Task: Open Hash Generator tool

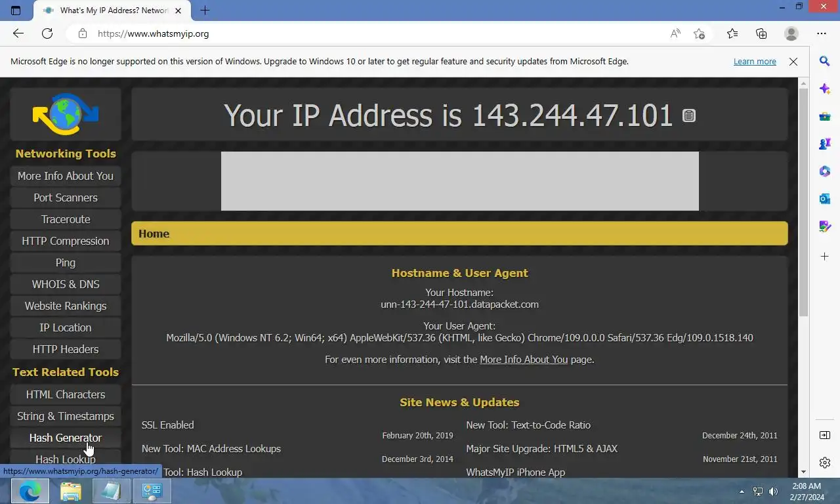Action: click(66, 438)
